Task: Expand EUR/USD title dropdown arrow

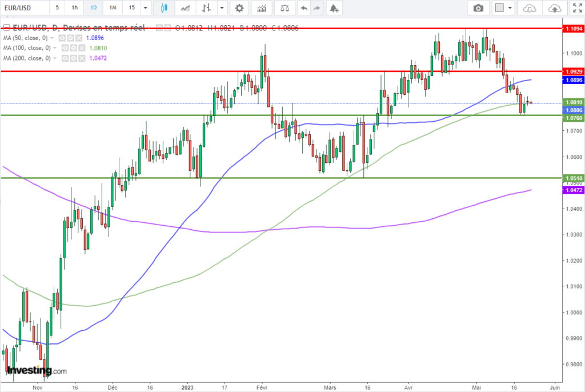Action: click(149, 28)
